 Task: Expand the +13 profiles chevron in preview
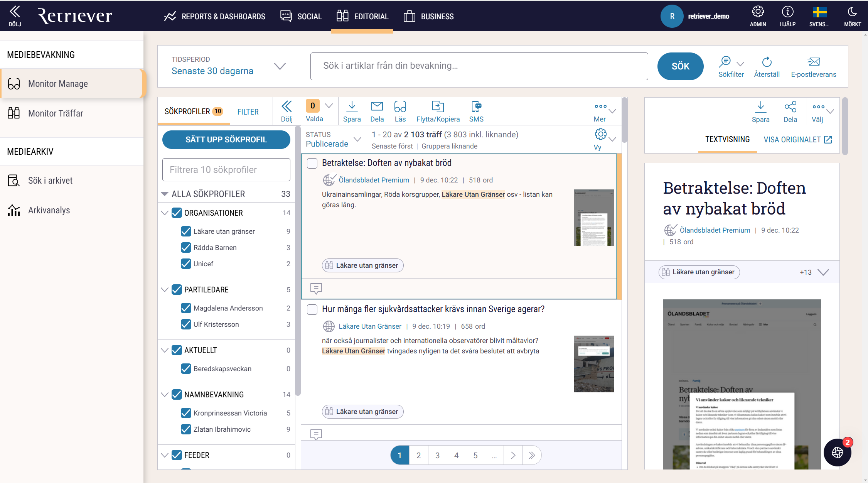pyautogui.click(x=823, y=272)
